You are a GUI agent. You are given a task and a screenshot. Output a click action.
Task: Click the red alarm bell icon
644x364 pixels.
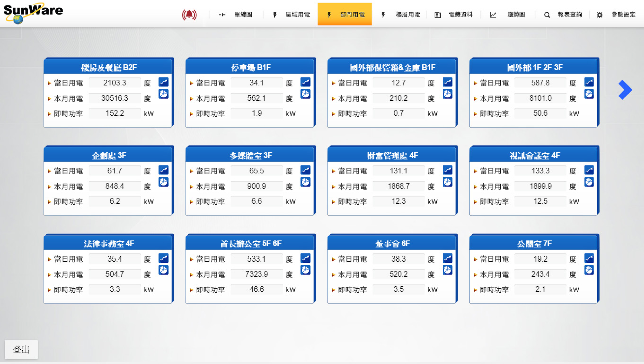[189, 15]
